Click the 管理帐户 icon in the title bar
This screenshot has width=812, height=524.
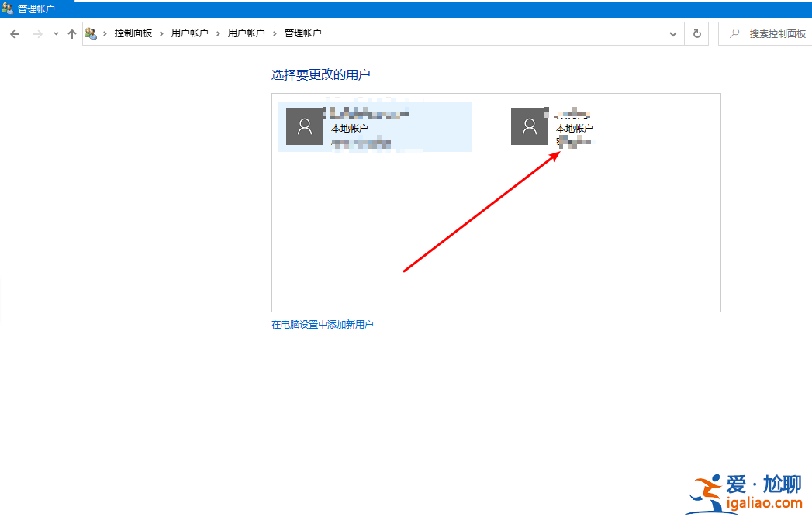click(7, 8)
